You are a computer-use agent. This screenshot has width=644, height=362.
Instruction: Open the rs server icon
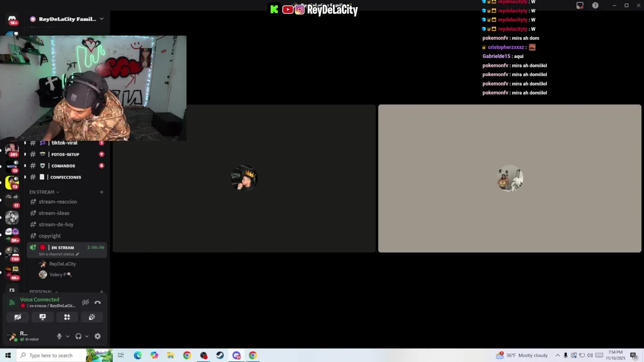(12, 290)
